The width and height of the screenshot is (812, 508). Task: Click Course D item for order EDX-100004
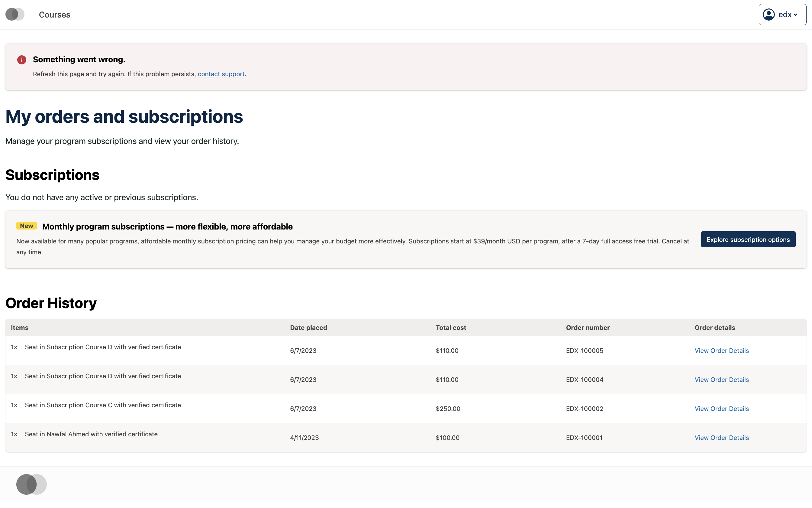[x=103, y=376]
